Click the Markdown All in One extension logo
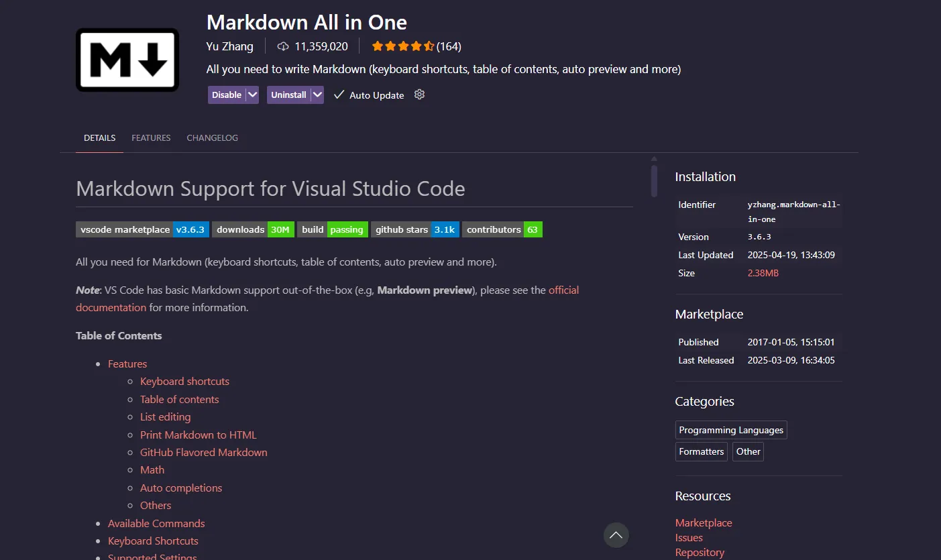Viewport: 941px width, 560px height. (127, 60)
